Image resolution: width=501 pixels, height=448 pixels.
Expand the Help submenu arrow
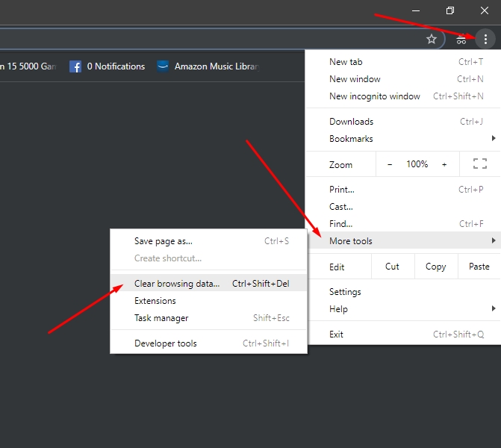point(494,308)
